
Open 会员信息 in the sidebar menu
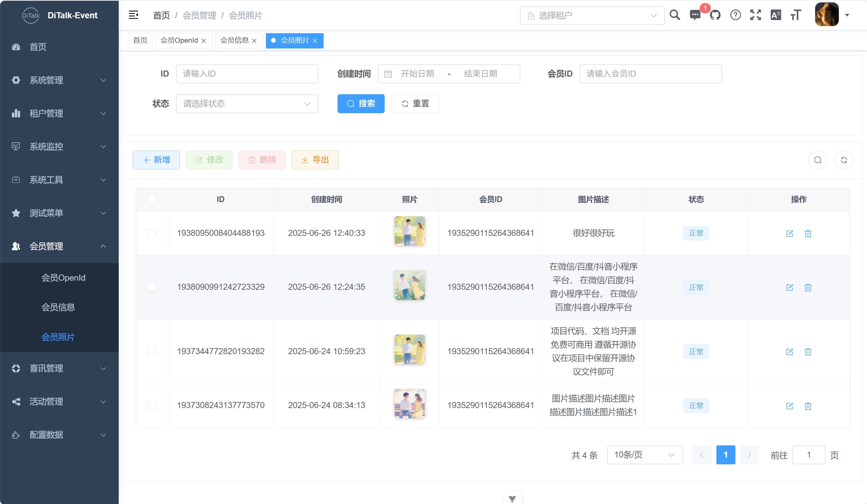58,307
